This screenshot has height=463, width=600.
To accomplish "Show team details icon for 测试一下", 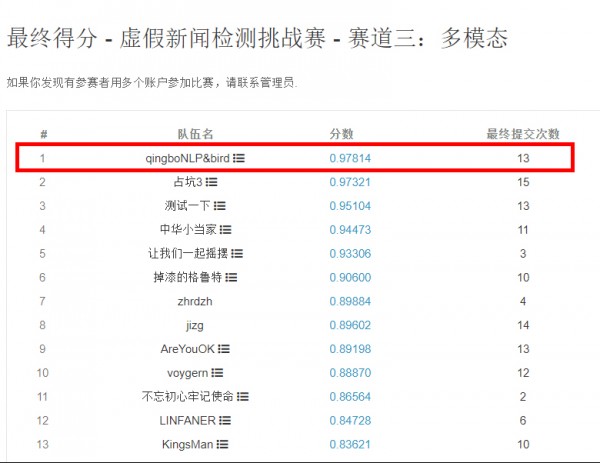I will 220,206.
